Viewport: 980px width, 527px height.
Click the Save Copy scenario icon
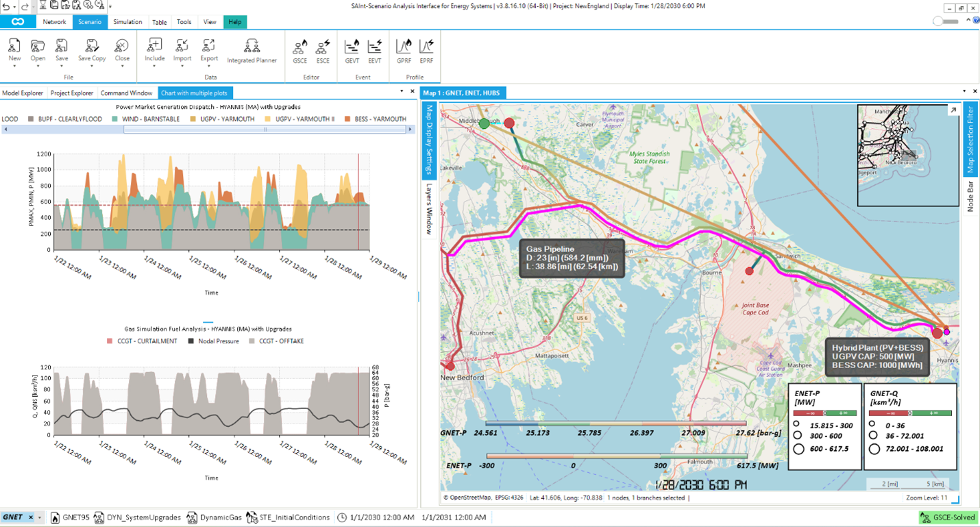point(92,48)
